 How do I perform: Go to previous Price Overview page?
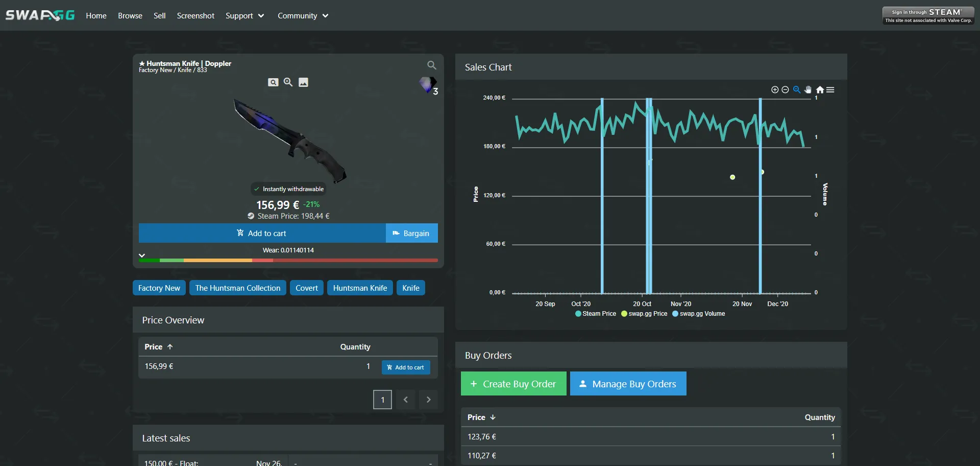[x=405, y=400]
